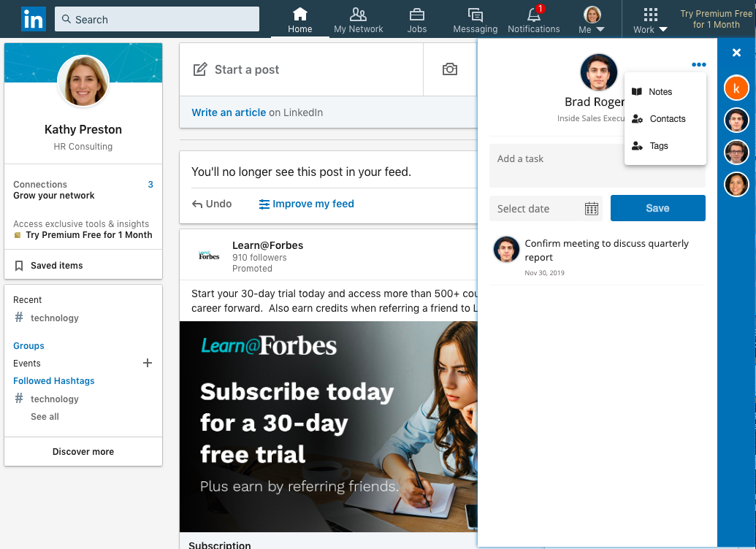
Task: Open the calendar icon beside Select date
Action: pos(591,208)
